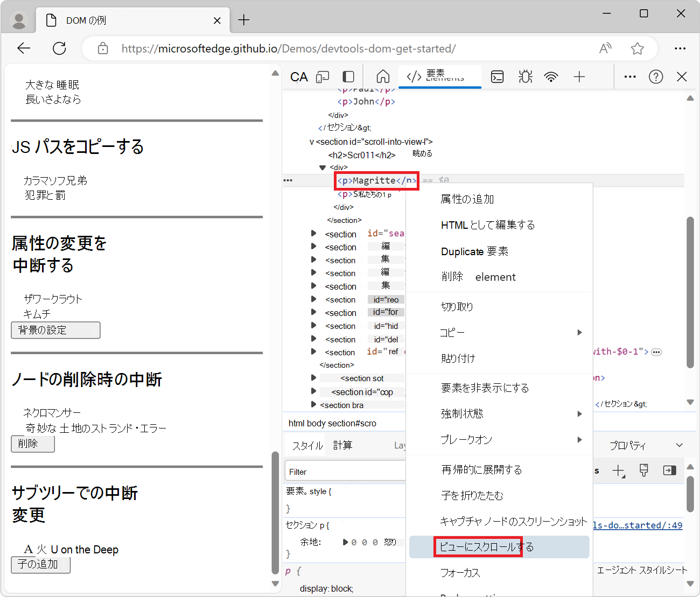Start Read Aloud from the address bar
This screenshot has height=597, width=700.
point(605,48)
